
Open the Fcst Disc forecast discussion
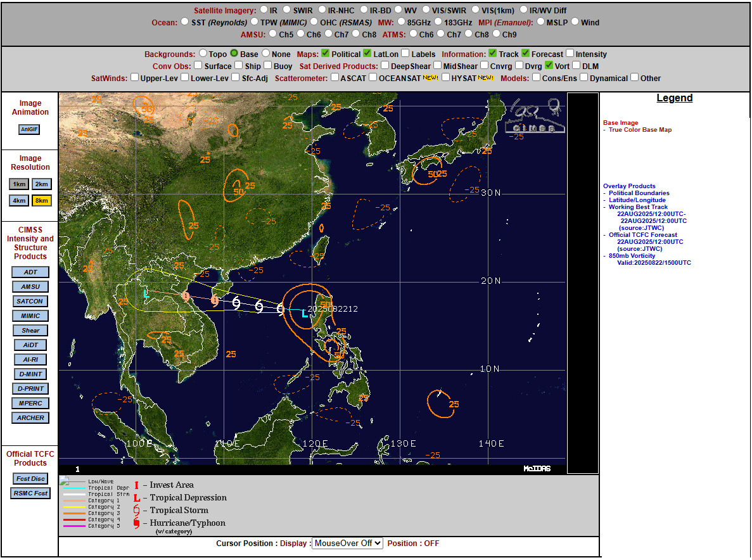click(30, 479)
